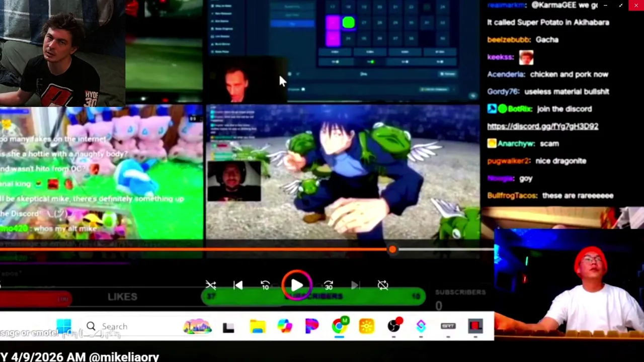Open the skyline widgets icon on taskbar
The image size is (644, 362).
[x=197, y=327]
